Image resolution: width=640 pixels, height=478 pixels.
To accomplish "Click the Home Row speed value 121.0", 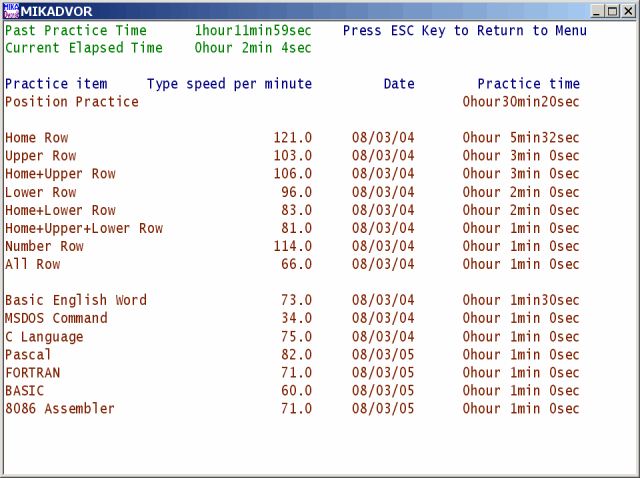I will coord(293,138).
